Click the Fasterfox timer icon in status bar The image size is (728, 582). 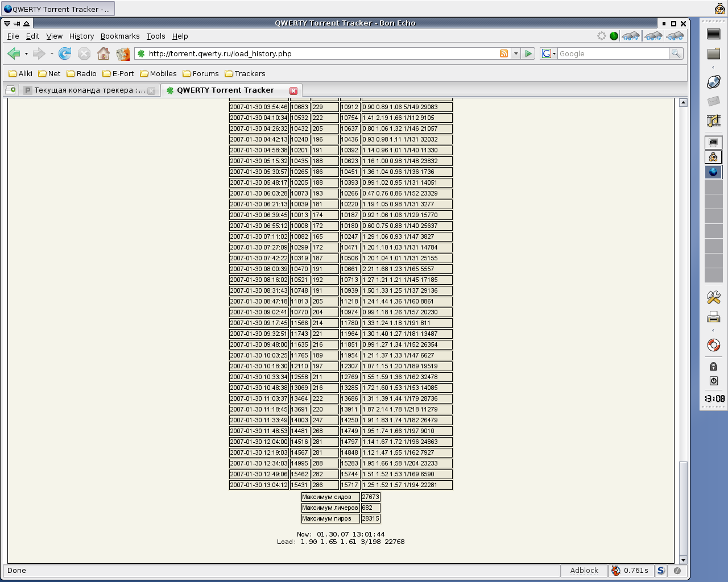click(616, 571)
